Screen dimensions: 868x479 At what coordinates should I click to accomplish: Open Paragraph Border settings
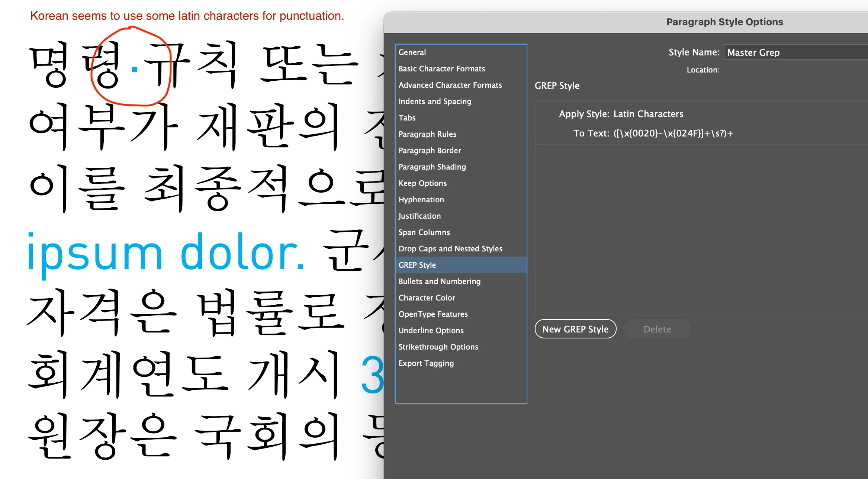coord(430,151)
